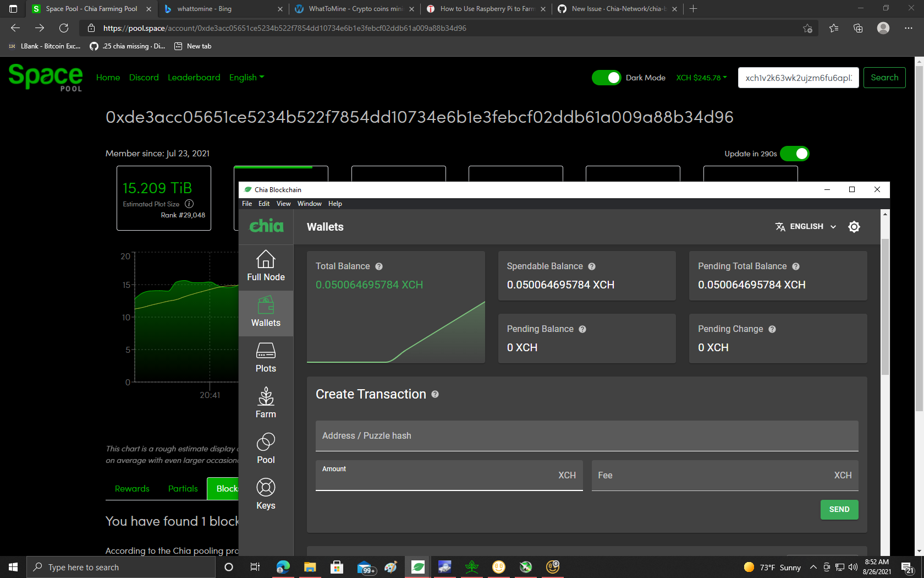924x578 pixels.
Task: Open the .25 chia missing bookmark
Action: click(128, 46)
